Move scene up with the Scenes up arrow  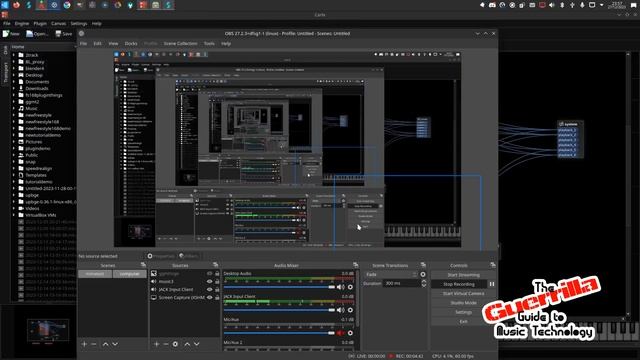pyautogui.click(x=105, y=344)
